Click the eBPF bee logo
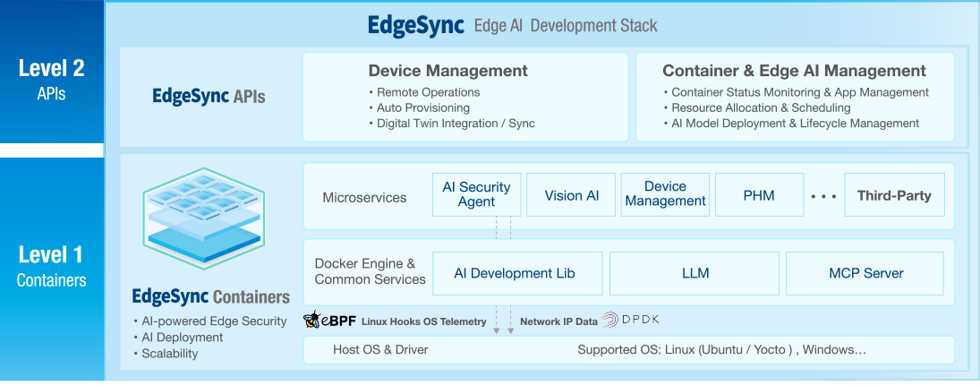980x385 pixels. tap(312, 321)
